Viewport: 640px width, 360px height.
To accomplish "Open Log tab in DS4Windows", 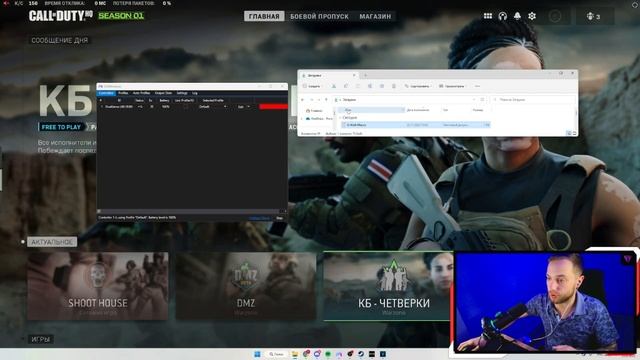I will tap(195, 93).
